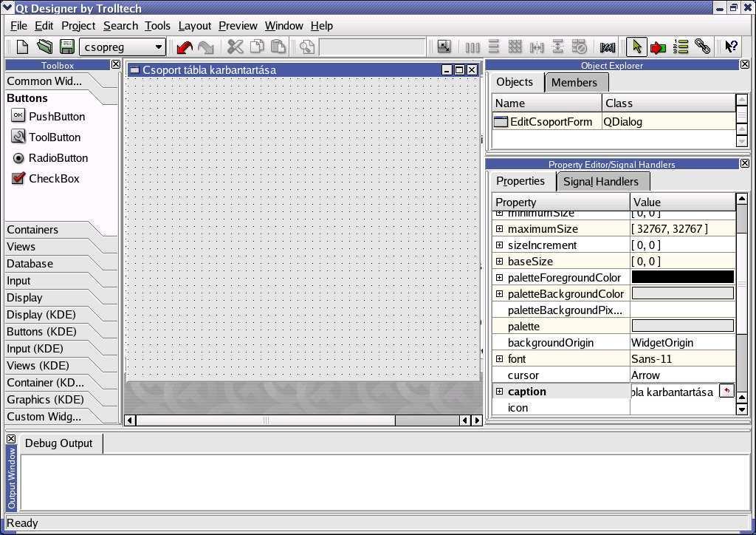Select the Tab Order tool
Viewport: 756px width, 535px height.
pos(681,47)
